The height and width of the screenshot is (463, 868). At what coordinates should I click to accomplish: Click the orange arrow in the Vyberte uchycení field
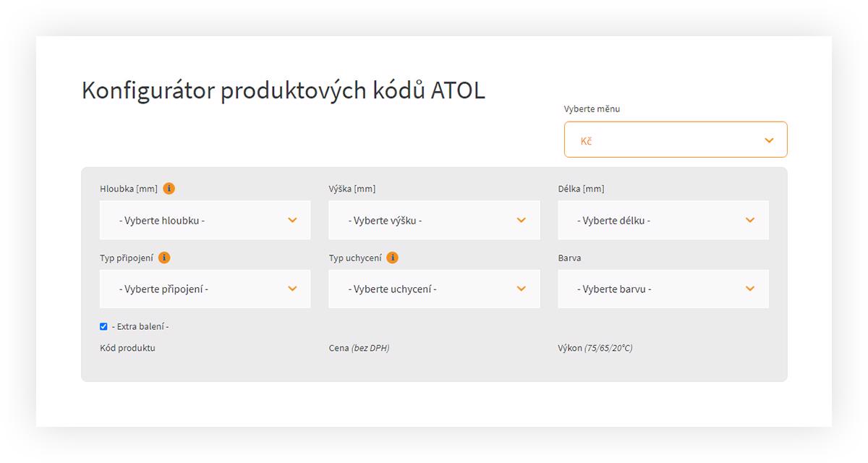(521, 289)
